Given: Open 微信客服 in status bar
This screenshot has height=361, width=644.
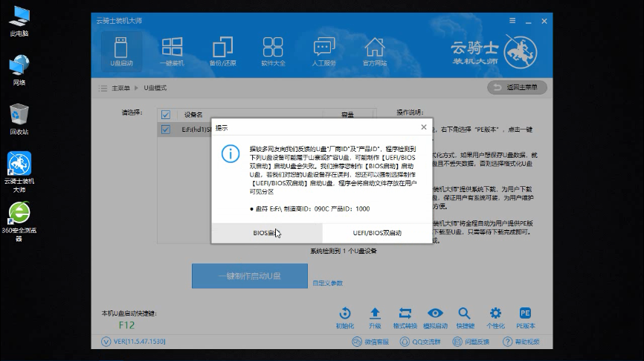Looking at the screenshot, I should coord(370,342).
